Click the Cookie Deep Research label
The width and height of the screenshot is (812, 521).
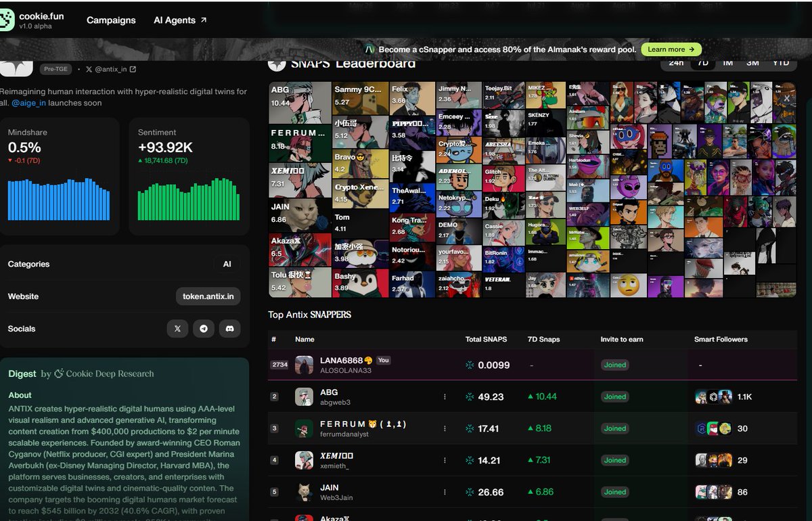(104, 373)
